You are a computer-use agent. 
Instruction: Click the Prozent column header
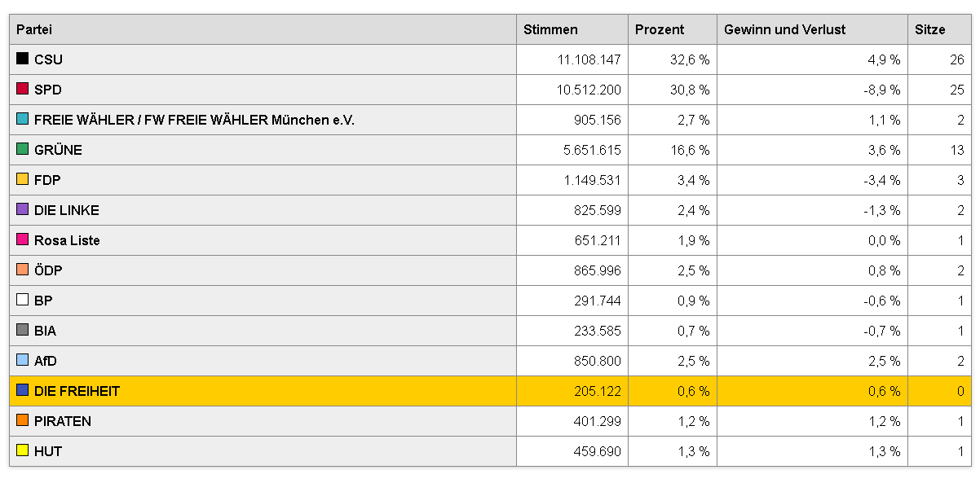660,29
